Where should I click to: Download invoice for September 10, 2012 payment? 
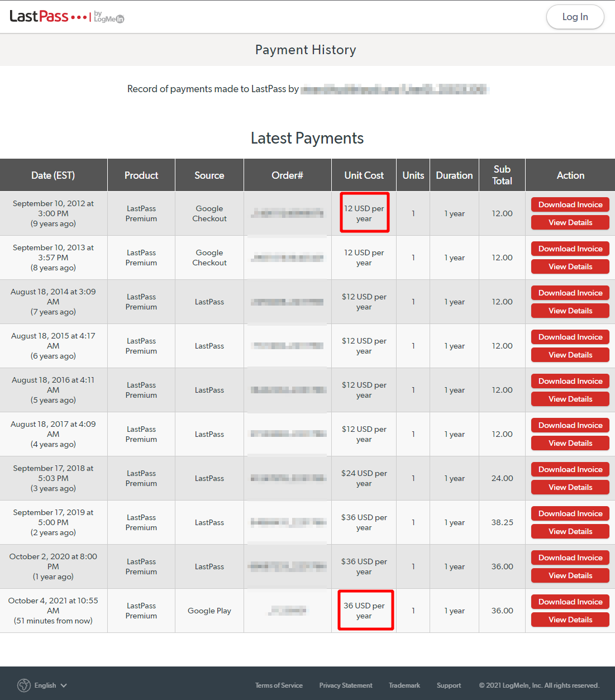(570, 204)
